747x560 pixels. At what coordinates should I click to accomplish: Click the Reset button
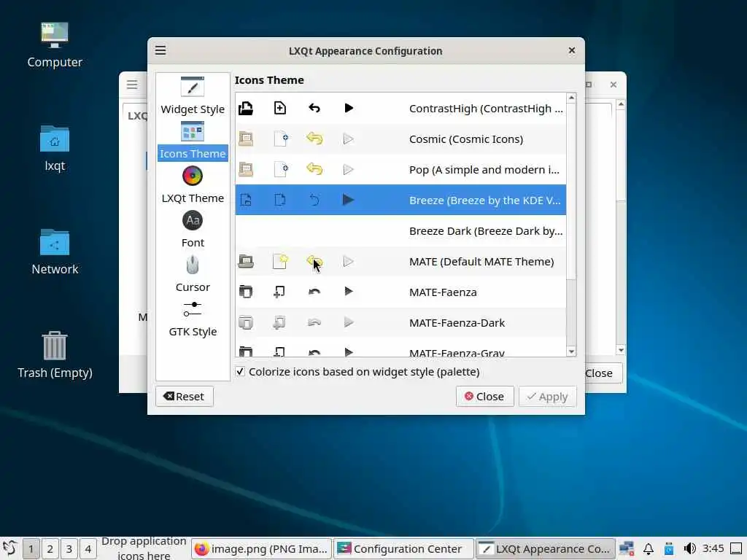[185, 396]
